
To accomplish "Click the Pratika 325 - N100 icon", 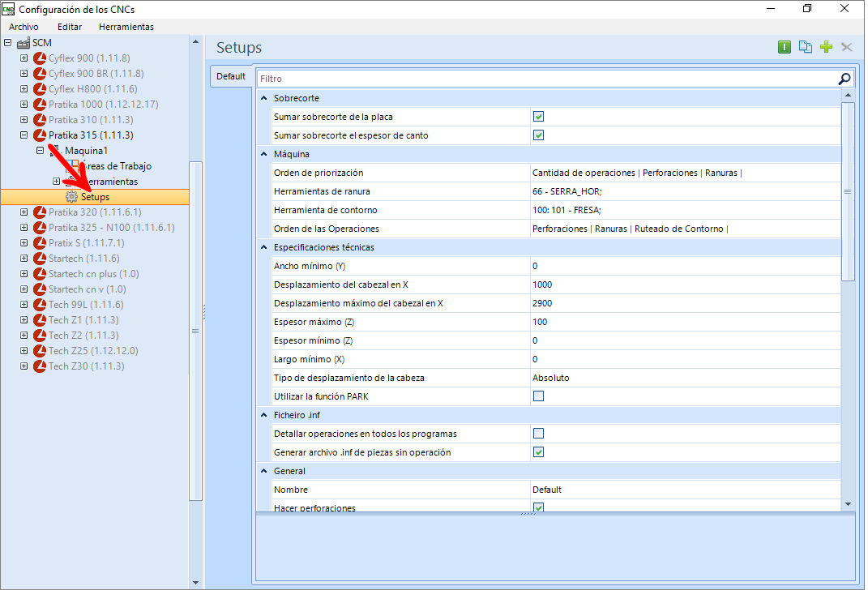I will 39,228.
